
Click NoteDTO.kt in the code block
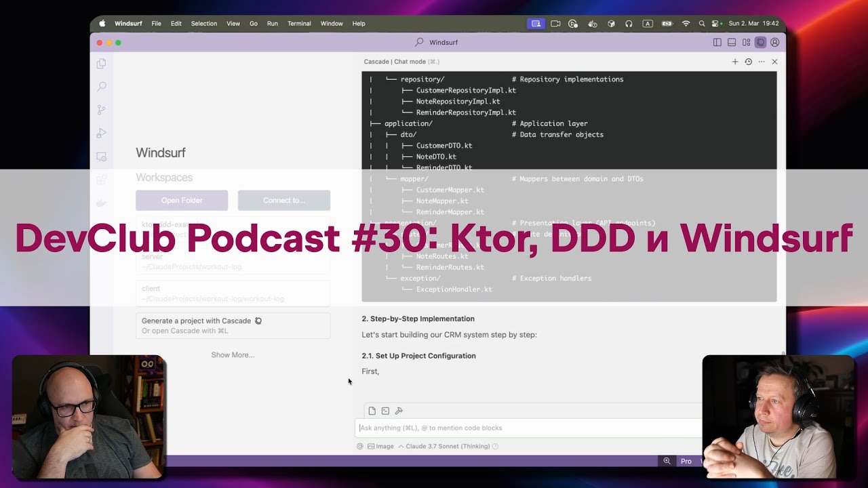[436, 157]
